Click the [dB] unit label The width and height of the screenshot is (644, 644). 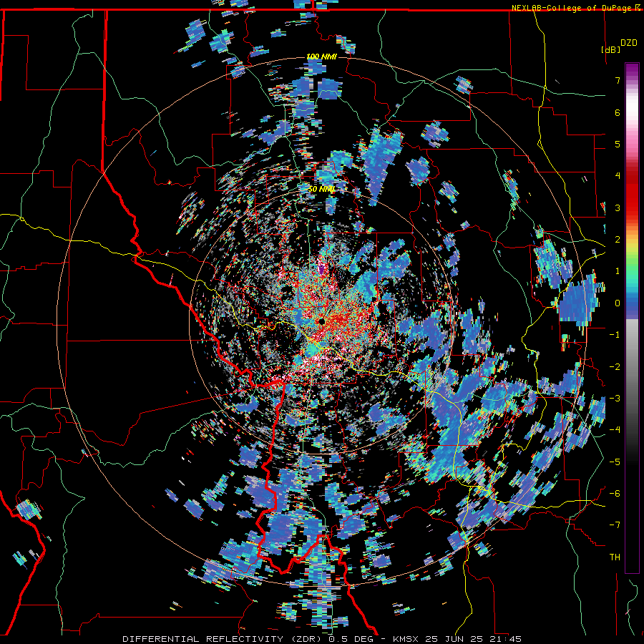611,49
